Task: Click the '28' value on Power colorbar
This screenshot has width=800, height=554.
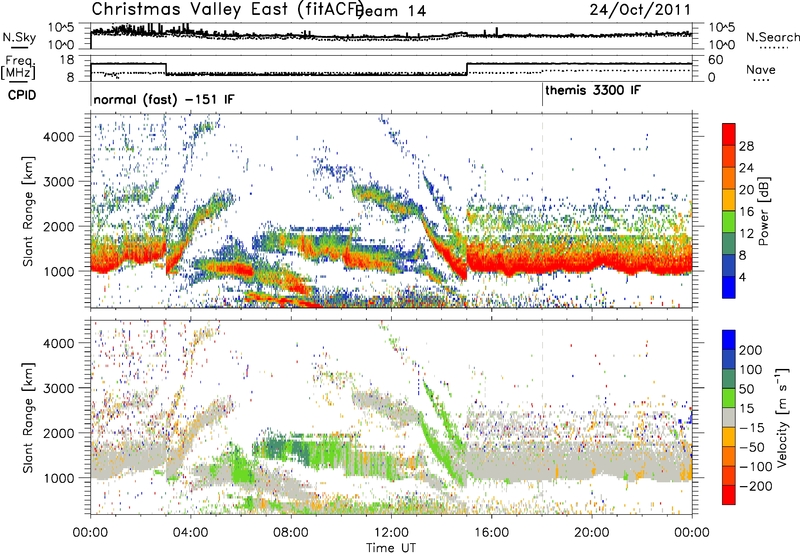Action: click(x=746, y=146)
